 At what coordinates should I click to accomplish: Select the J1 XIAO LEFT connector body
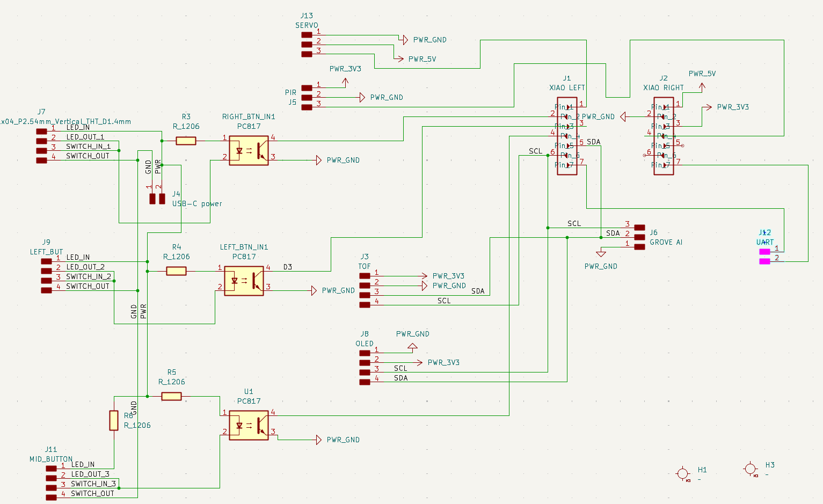tap(567, 136)
